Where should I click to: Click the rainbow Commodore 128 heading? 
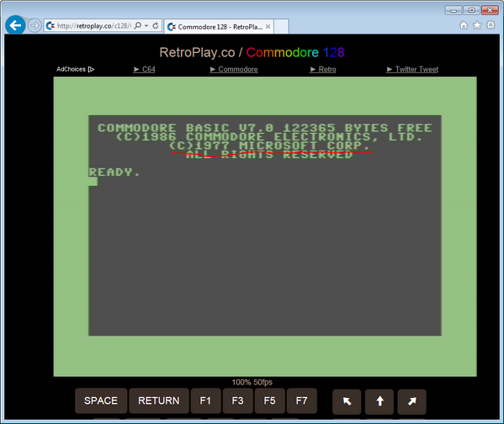pos(295,52)
